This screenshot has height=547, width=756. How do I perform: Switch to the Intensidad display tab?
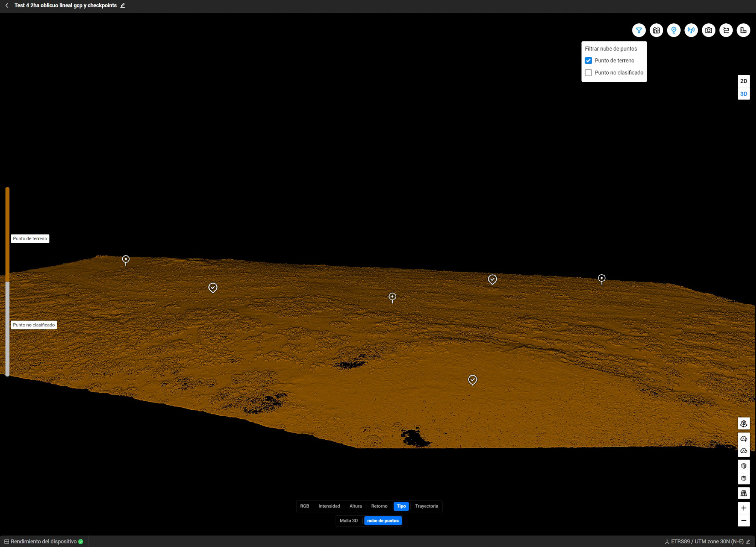coord(329,506)
